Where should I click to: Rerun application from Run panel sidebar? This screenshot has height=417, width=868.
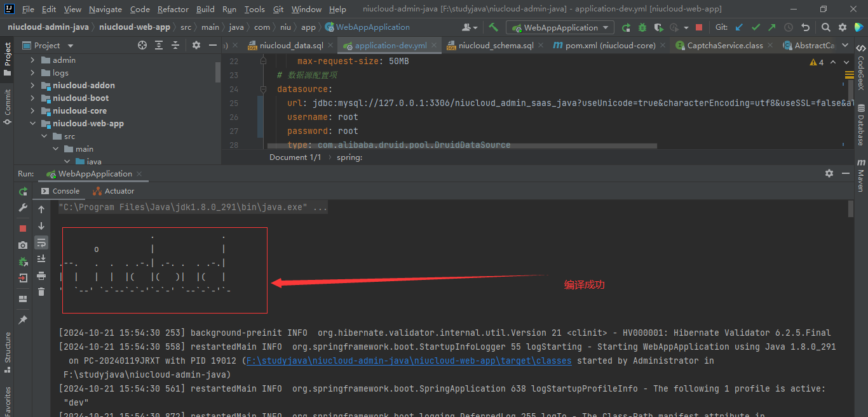point(23,191)
